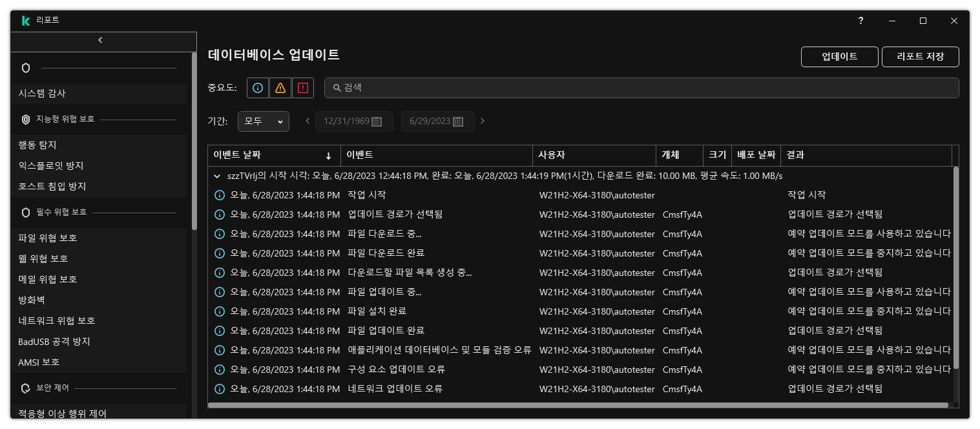Click the 업데이트 button
Viewport: 980px width, 429px height.
coord(839,56)
